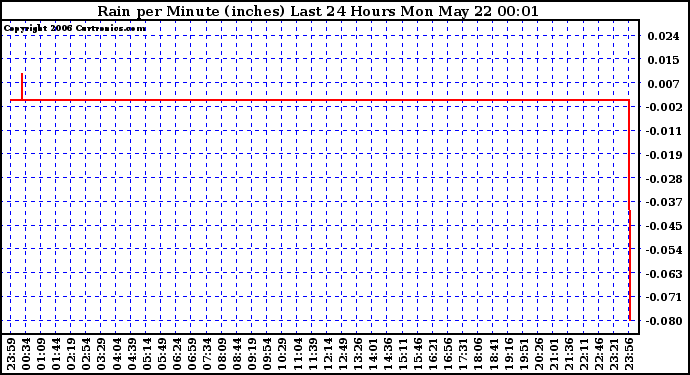This screenshot has height=375, width=690.
Task: Click the y-axis value 0.007
Action: 663,84
